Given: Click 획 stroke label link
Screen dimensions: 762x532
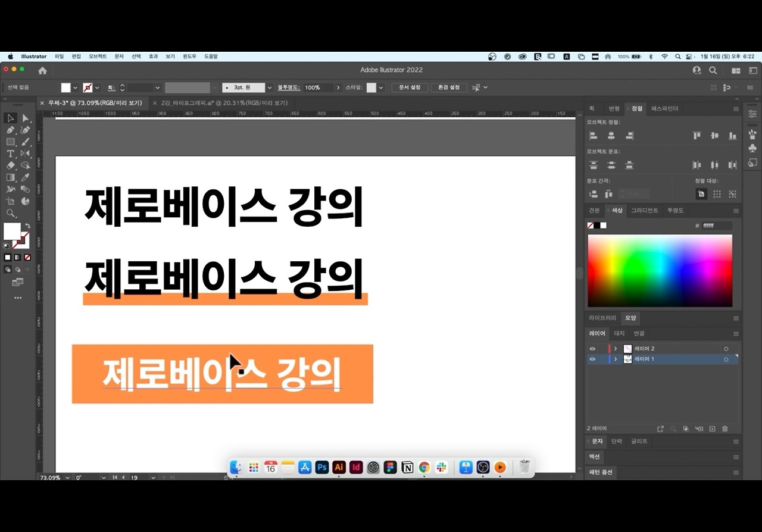Looking at the screenshot, I should 111,87.
